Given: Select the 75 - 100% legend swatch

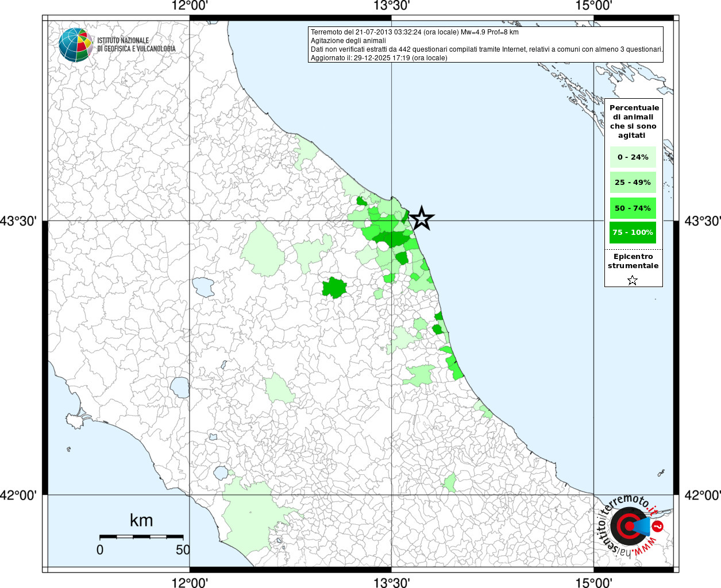Looking at the screenshot, I should pyautogui.click(x=633, y=233).
